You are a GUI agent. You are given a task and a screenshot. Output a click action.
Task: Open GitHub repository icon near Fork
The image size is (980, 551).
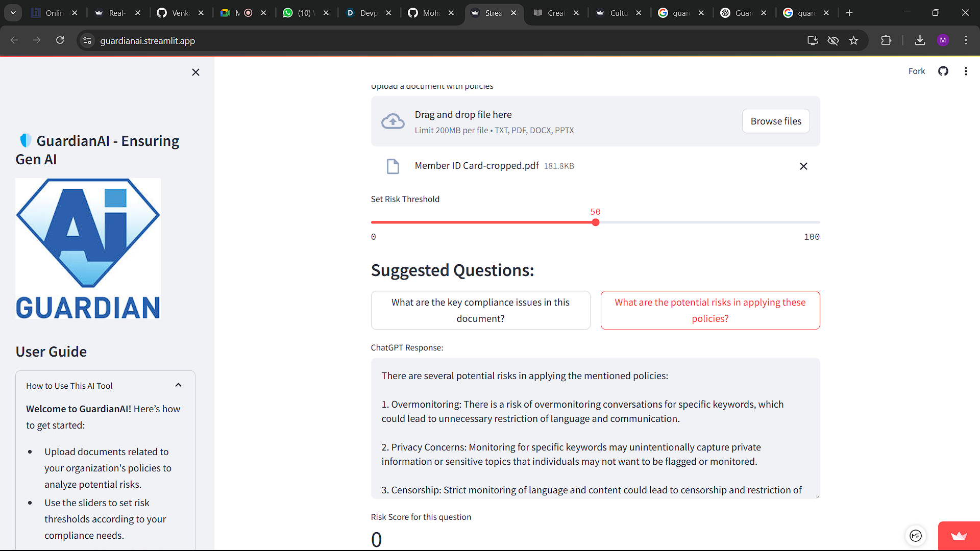coord(943,71)
